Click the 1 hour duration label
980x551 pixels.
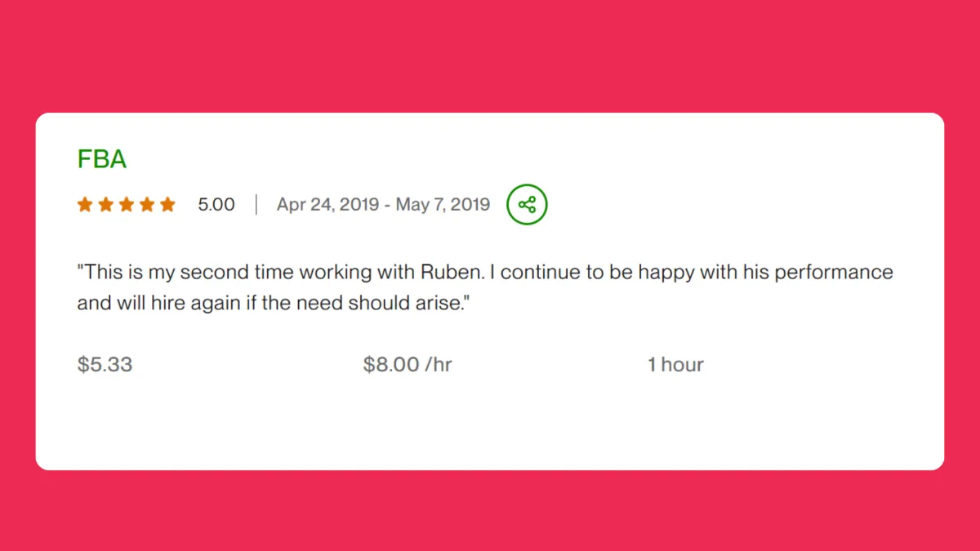click(675, 364)
